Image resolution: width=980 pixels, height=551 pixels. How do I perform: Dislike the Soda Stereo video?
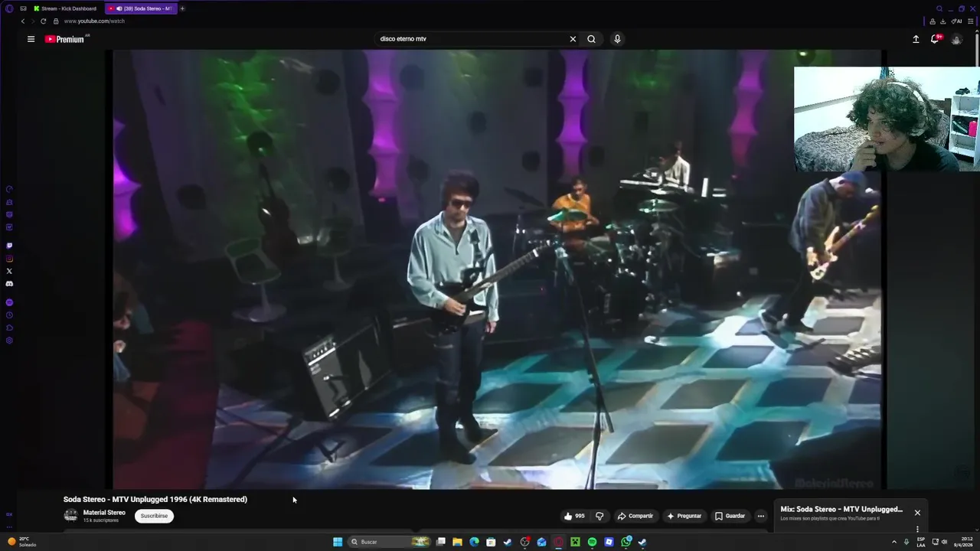point(599,516)
